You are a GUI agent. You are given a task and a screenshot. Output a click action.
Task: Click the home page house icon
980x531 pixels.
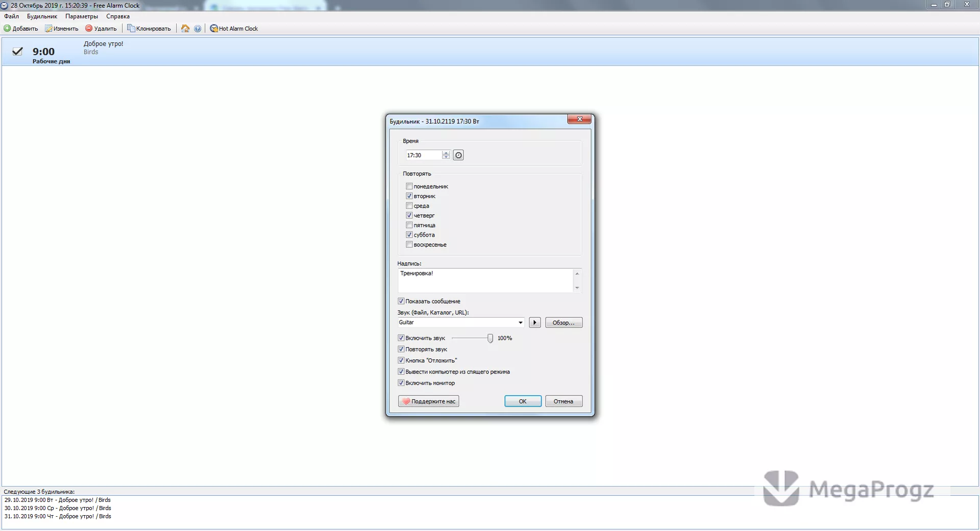pos(185,29)
